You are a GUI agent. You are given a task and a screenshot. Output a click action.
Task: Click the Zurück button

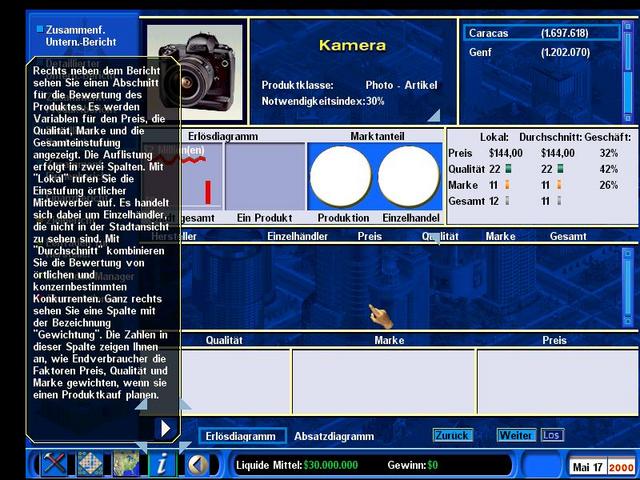(x=453, y=436)
